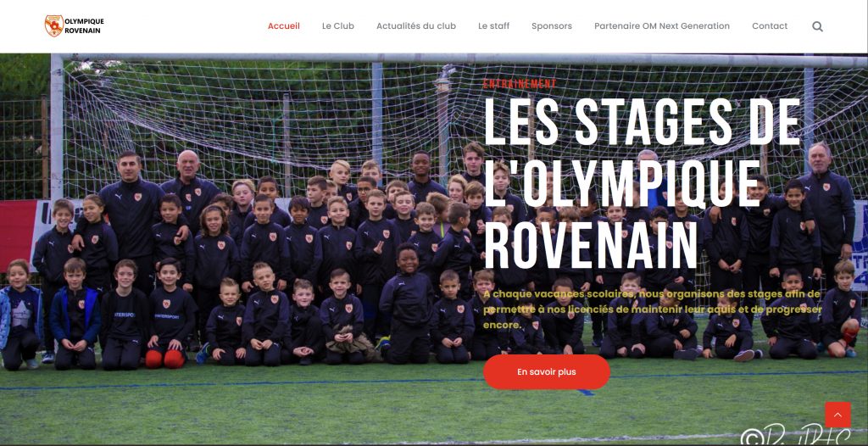
Task: Open the Le staff page
Action: (x=494, y=26)
